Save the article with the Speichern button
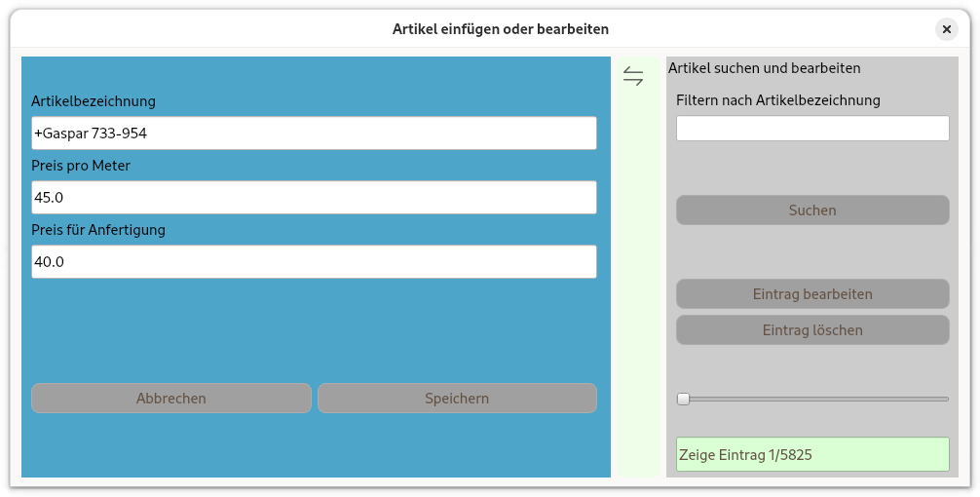Screen dimensions: 980x497 pos(457,399)
